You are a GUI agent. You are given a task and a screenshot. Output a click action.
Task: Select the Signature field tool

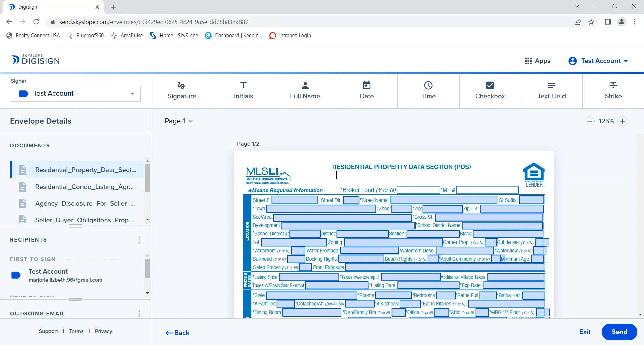(x=182, y=91)
